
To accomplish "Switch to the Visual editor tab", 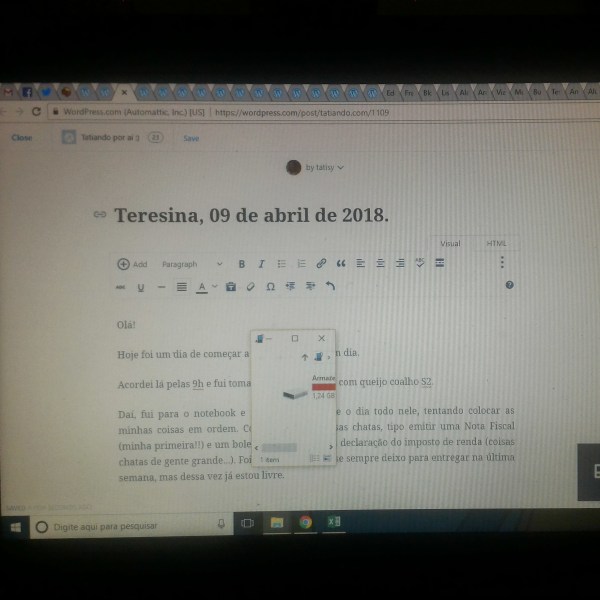I will click(450, 243).
